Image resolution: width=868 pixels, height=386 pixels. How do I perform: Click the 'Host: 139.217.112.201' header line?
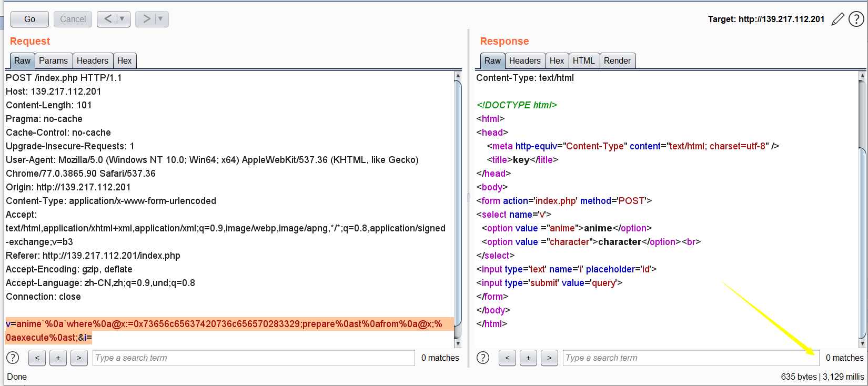point(53,92)
